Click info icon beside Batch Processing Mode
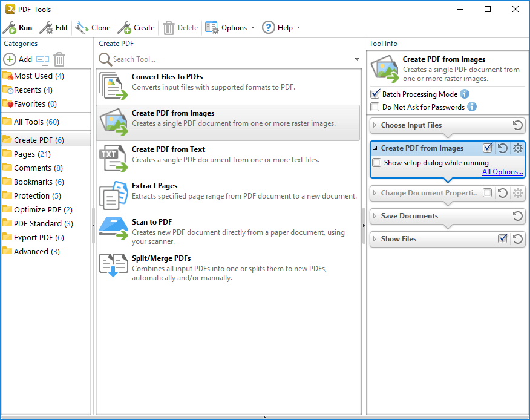 pos(465,94)
